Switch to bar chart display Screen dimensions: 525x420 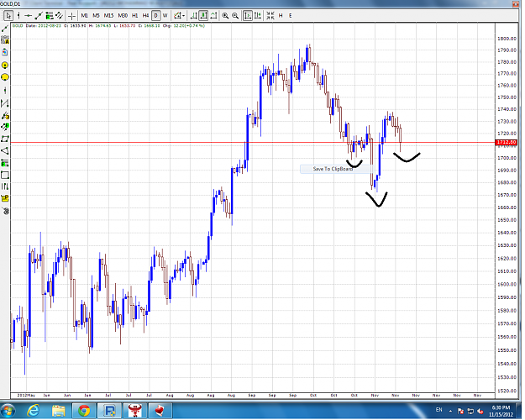[193, 16]
